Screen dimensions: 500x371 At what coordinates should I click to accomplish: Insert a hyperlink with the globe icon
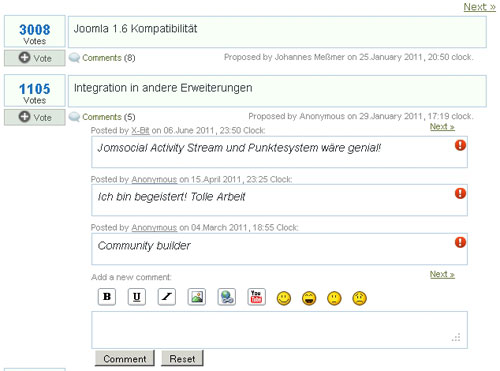pos(227,297)
